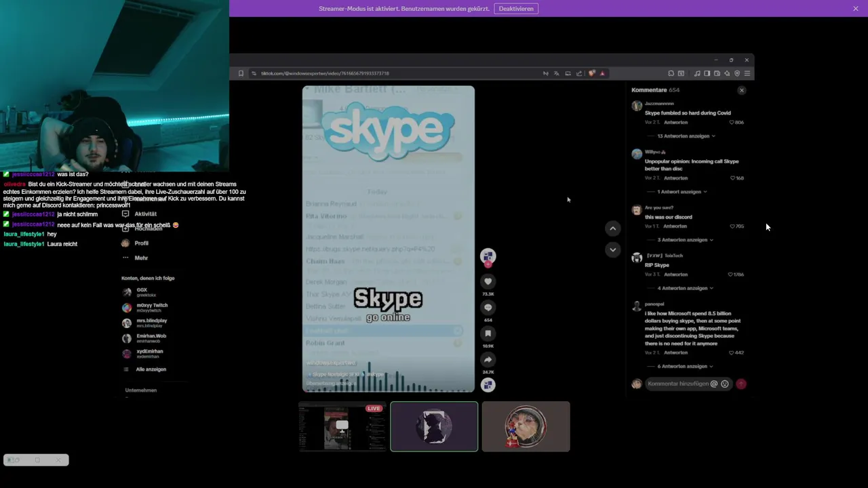This screenshot has height=488, width=868.
Task: Like the Microsoft 8.5 billion comment
Action: 732,353
